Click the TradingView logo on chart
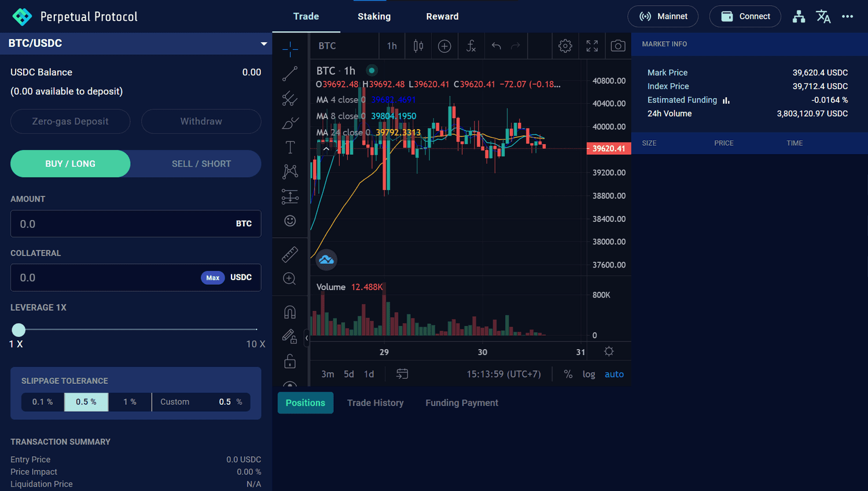The height and width of the screenshot is (491, 868). [326, 259]
